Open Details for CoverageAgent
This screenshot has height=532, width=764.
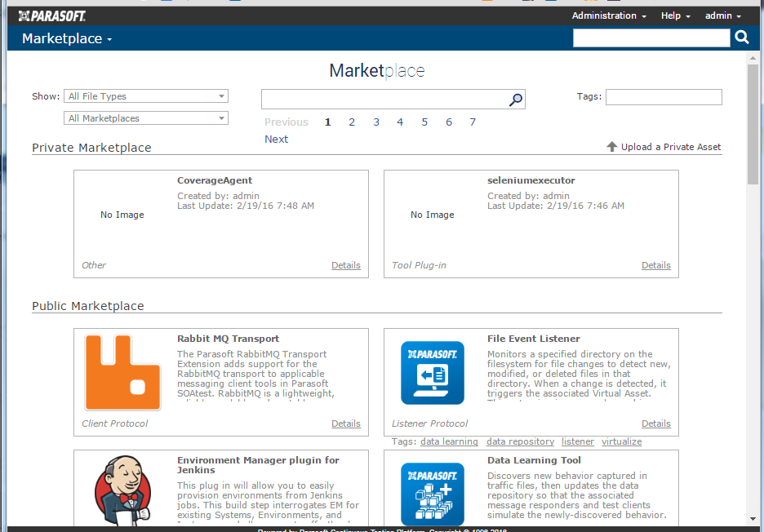(x=346, y=265)
